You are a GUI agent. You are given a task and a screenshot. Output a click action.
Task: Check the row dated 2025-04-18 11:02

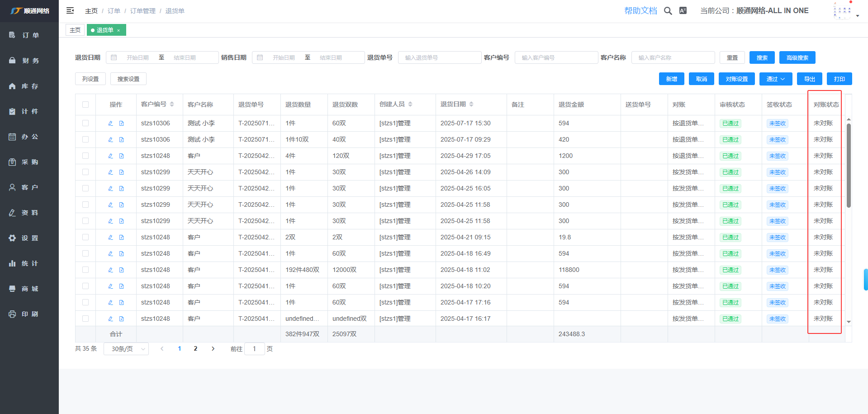click(x=85, y=270)
